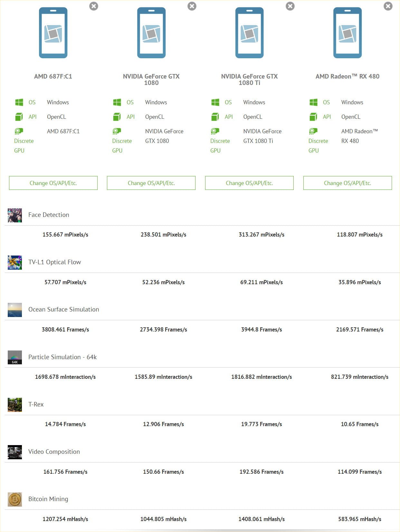400x532 pixels.
Task: Click the 583.965 mHash/s Bitcoin score
Action: (360, 519)
